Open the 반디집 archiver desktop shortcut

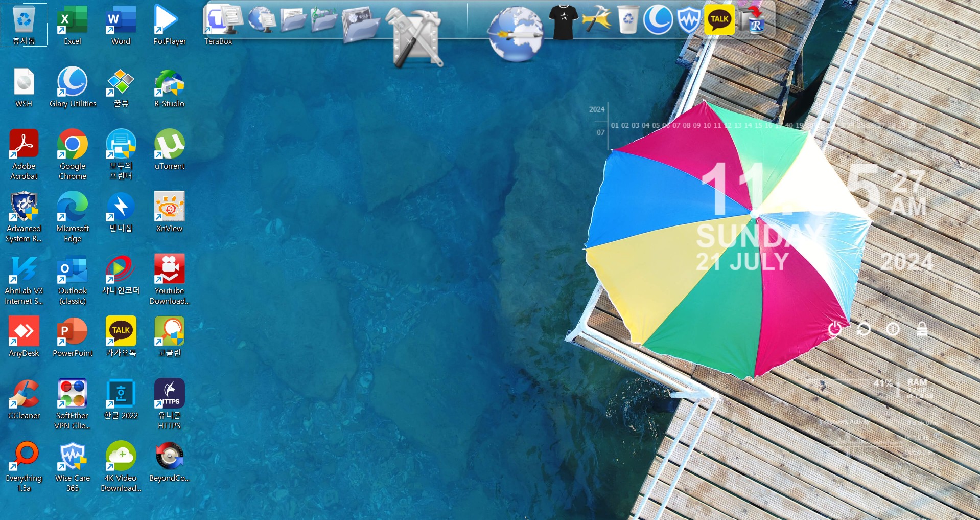(121, 212)
